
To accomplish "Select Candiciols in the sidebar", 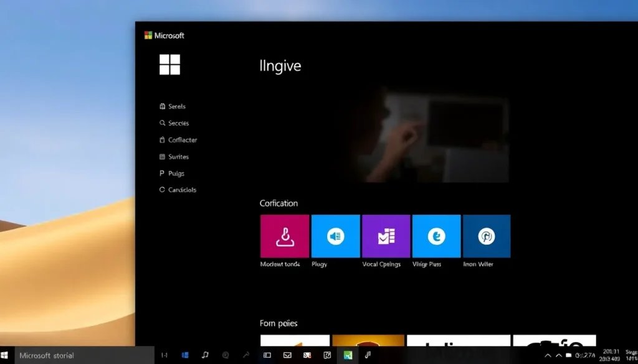I will [x=178, y=190].
